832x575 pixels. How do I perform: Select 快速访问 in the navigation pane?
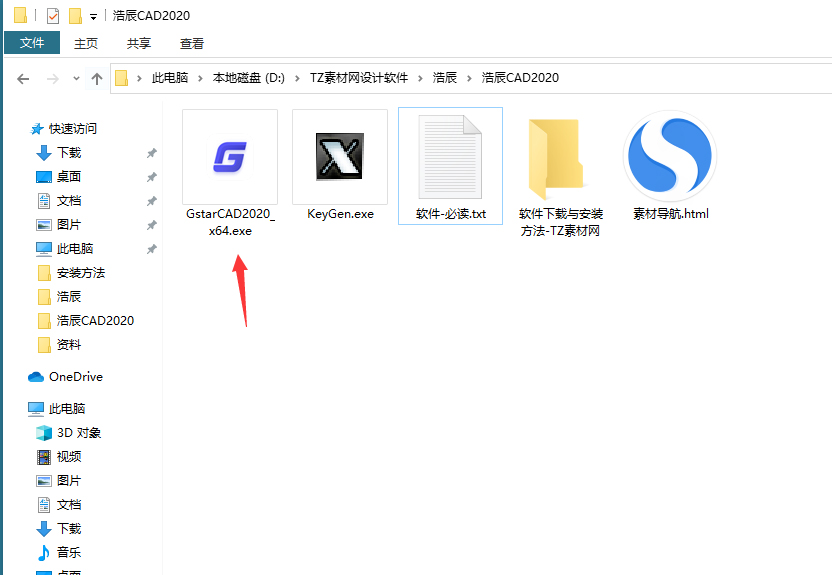point(73,128)
